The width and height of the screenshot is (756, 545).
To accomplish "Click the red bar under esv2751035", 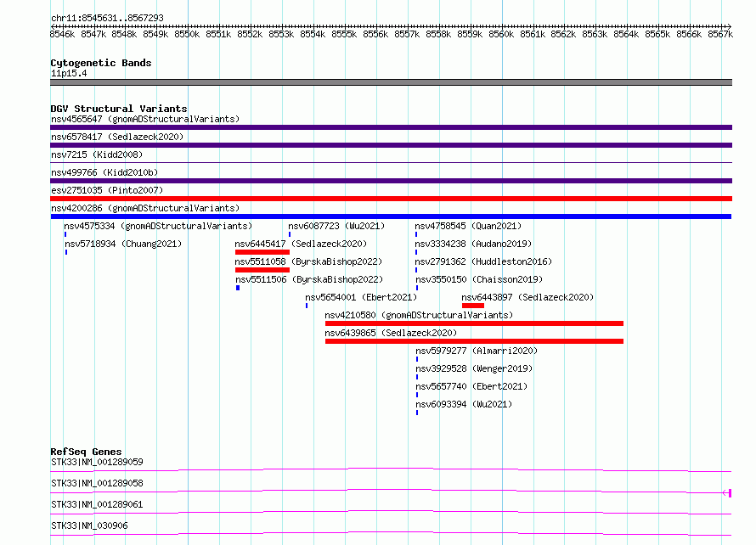I will coord(391,199).
